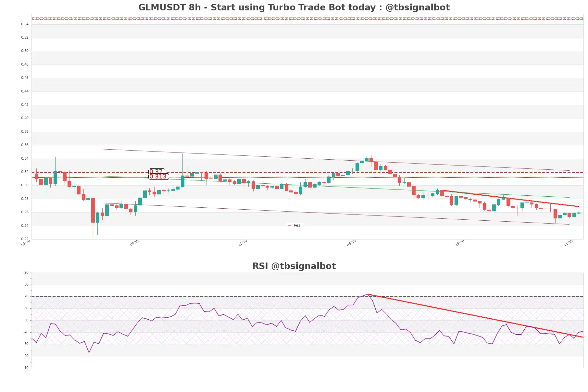This screenshot has width=588, height=392.
Task: Click the RSI 90 axis label
Action: pyautogui.click(x=26, y=273)
